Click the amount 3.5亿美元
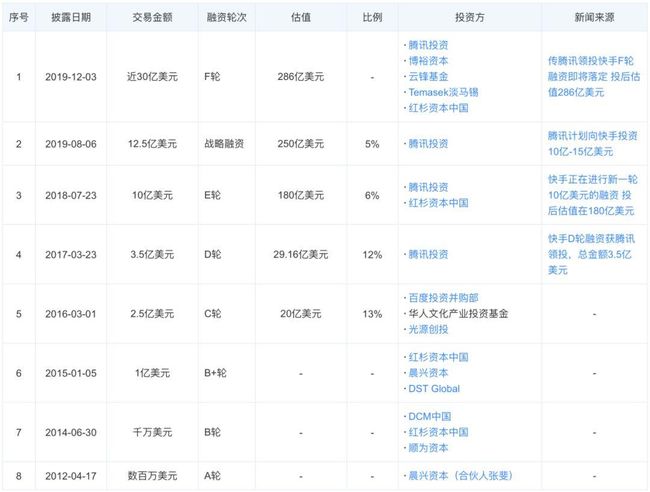Viewport: 650px width, 492px height. [x=152, y=255]
